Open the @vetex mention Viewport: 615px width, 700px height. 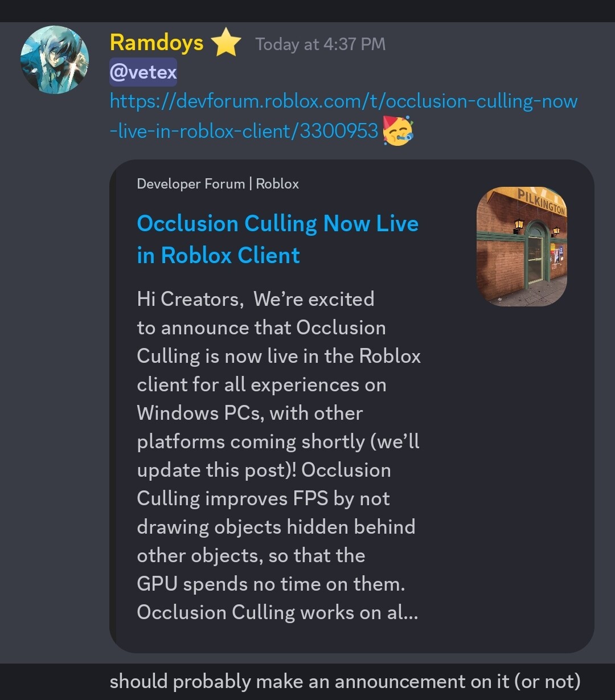click(x=143, y=72)
